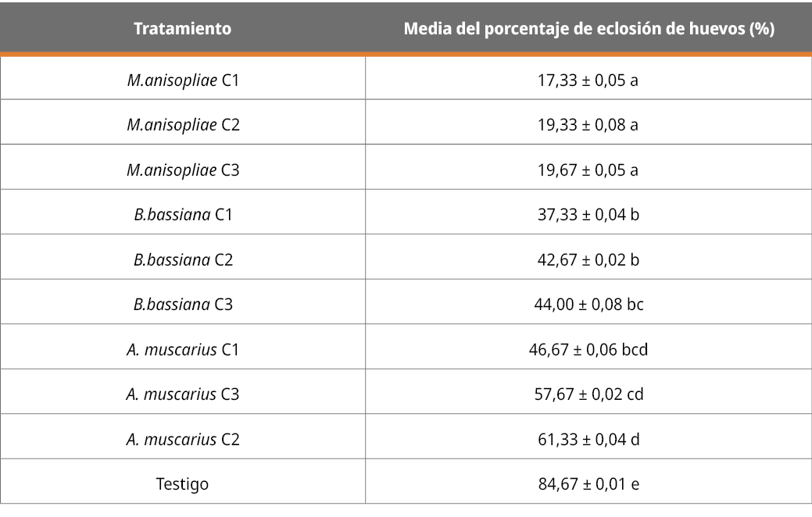The width and height of the screenshot is (812, 517).
Task: Select the A. muscarius C1 cell
Action: point(183,349)
